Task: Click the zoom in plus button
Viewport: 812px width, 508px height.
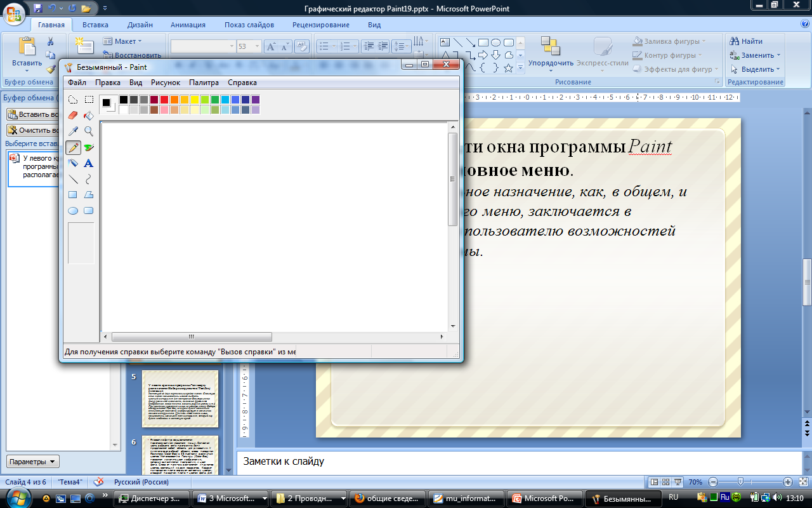Action: point(788,482)
